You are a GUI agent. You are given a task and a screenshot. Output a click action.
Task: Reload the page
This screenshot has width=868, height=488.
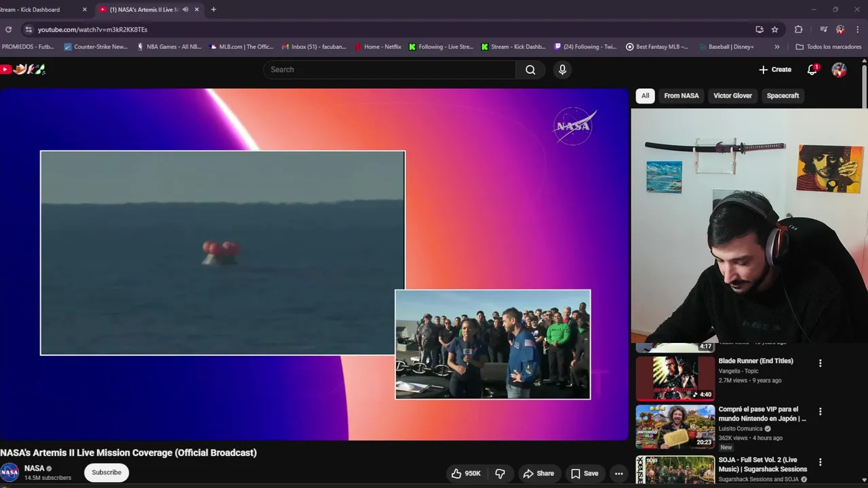(x=8, y=30)
